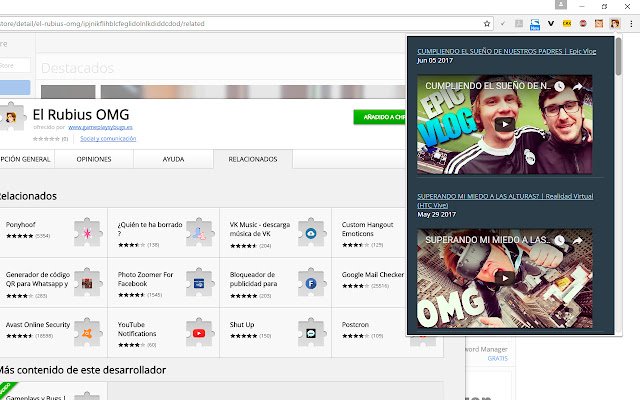Toggle the El Rubius OMG extension icon
This screenshot has height=400, width=640.
pyautogui.click(x=615, y=24)
